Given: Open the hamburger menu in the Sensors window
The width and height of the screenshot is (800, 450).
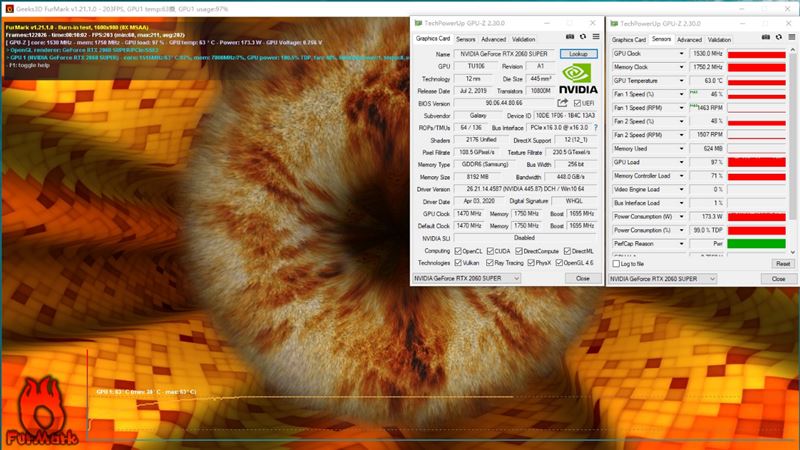Looking at the screenshot, I should coord(791,37).
